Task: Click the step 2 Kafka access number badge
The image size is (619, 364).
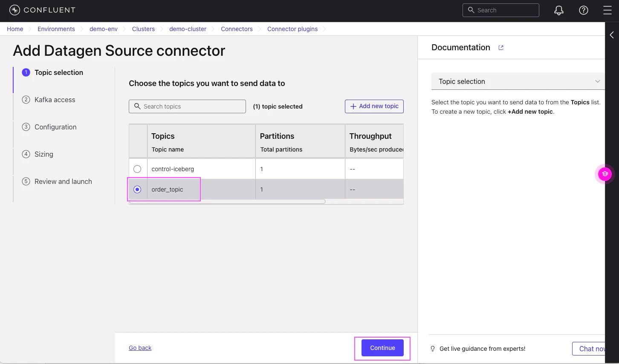Action: 26,100
